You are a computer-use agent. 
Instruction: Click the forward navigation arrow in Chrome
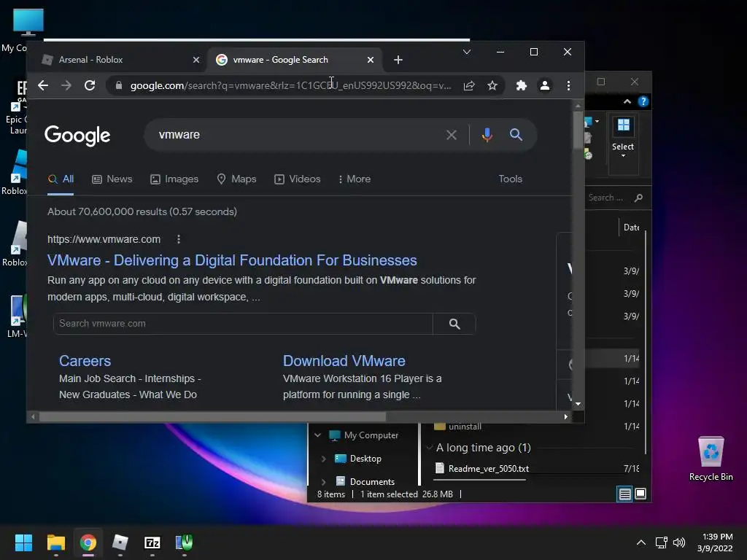click(x=66, y=86)
